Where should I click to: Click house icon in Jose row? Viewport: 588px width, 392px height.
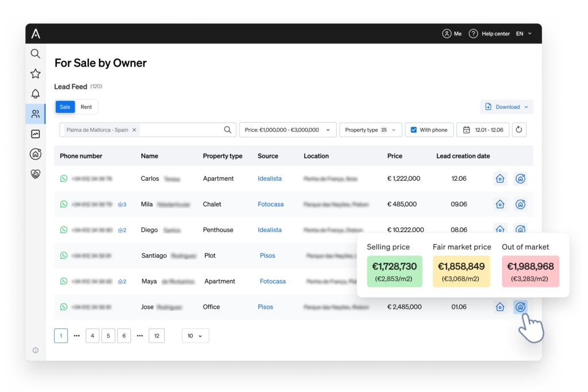coord(500,307)
